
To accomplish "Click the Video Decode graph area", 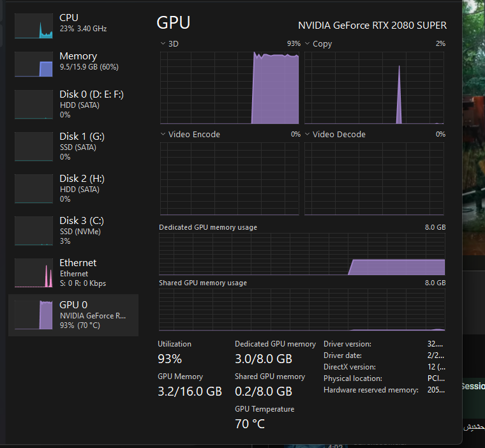I will 374,179.
